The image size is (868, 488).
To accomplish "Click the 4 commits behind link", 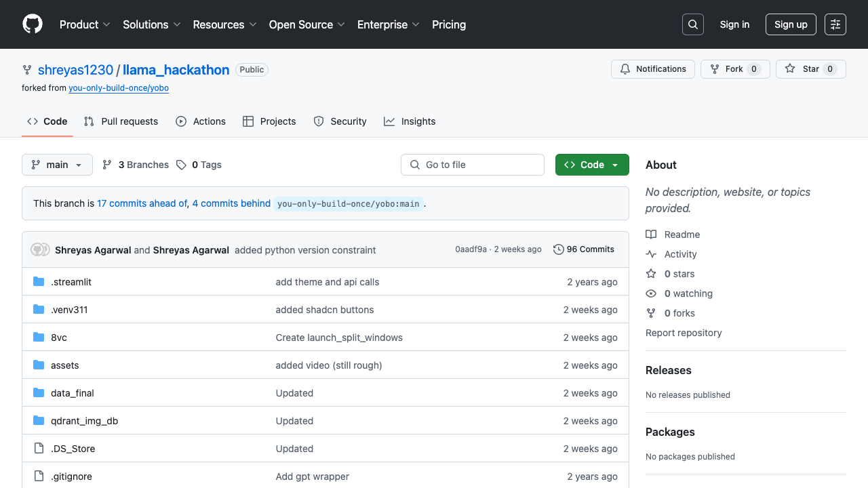I will [231, 203].
